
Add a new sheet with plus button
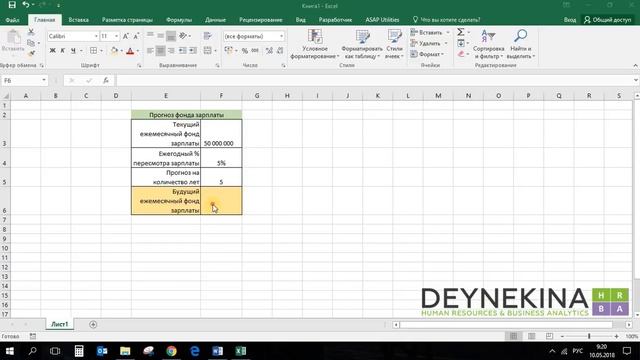93,324
